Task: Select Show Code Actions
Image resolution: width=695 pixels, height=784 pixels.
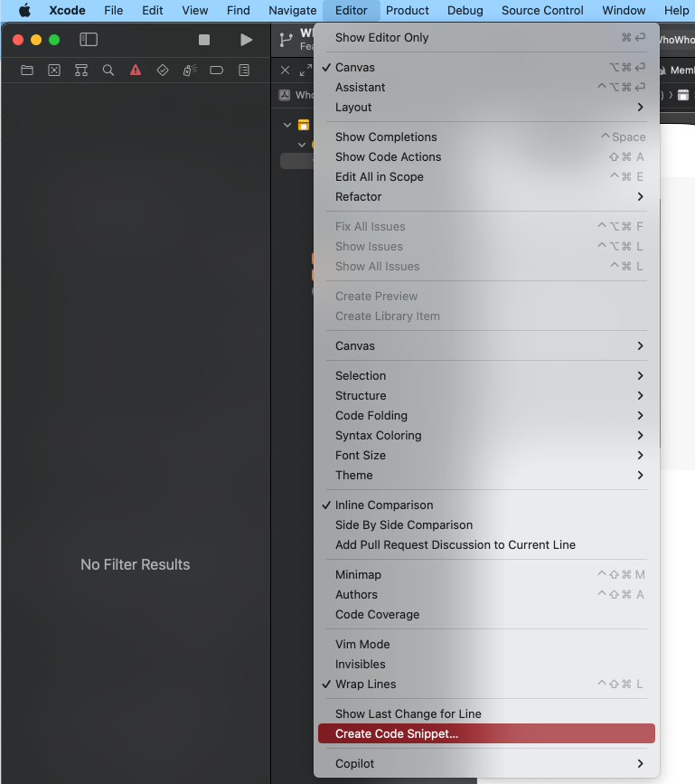Action: coord(486,157)
